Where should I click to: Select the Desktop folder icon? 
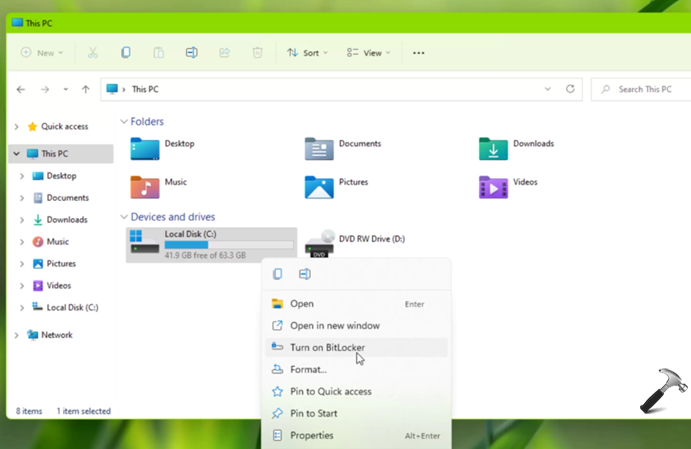point(145,148)
